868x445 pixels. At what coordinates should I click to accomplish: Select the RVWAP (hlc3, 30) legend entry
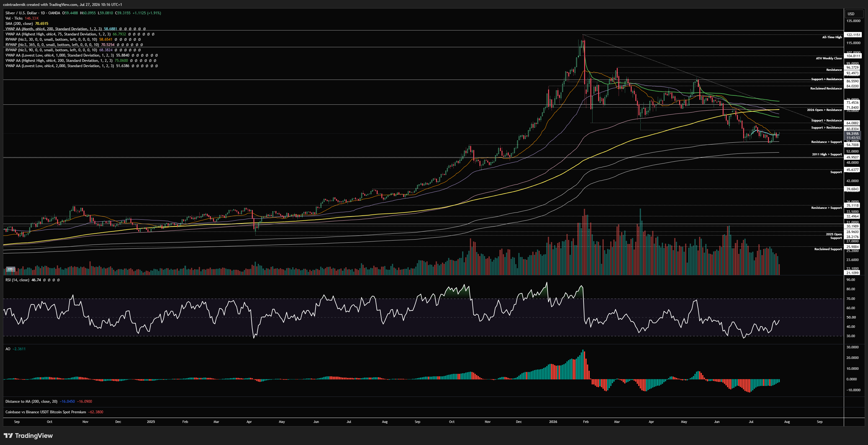pos(51,39)
